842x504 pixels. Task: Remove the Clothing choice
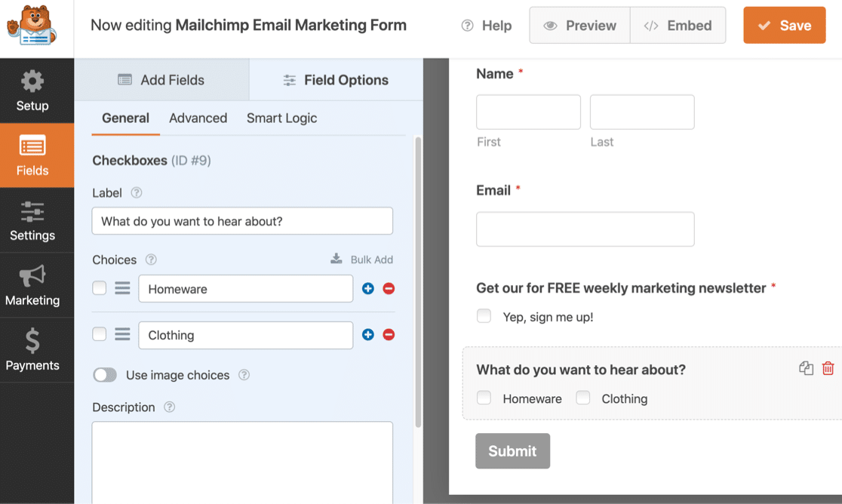389,335
